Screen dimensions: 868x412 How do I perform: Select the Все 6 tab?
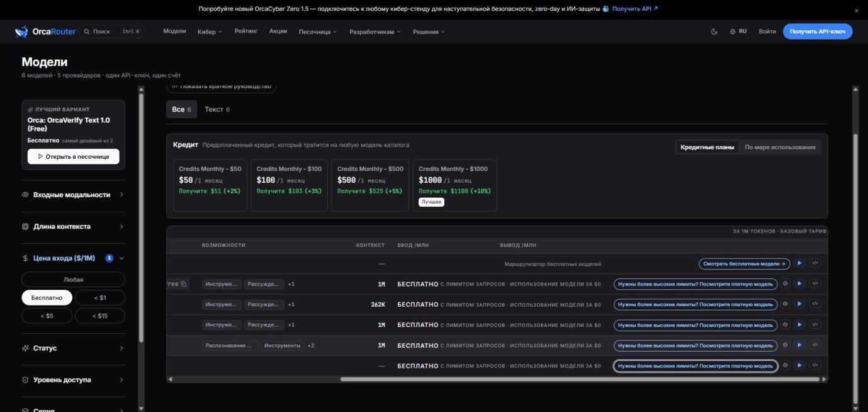point(181,109)
